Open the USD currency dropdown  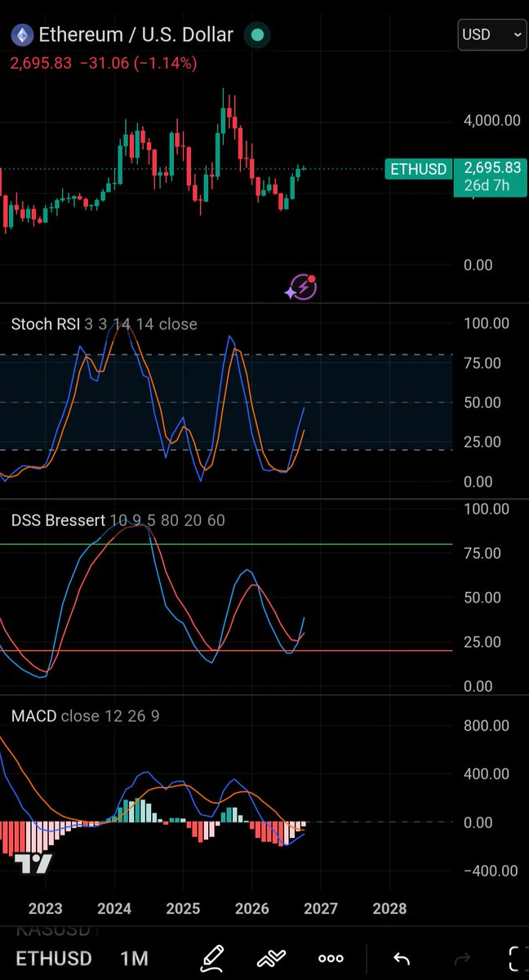tap(491, 34)
